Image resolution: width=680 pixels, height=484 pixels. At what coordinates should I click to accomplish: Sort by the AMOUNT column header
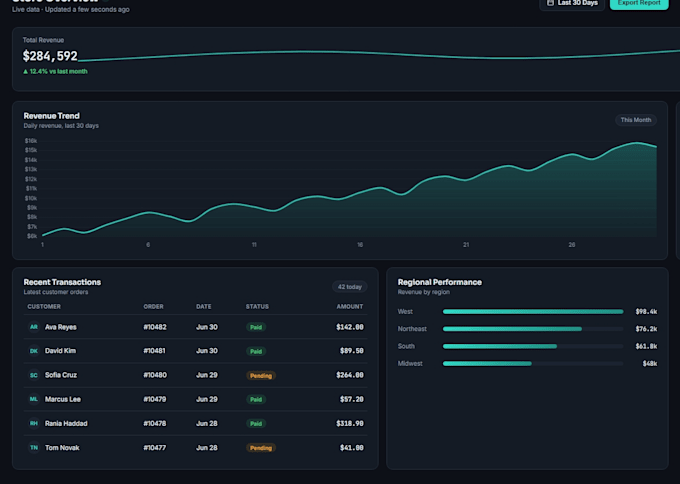coord(350,307)
